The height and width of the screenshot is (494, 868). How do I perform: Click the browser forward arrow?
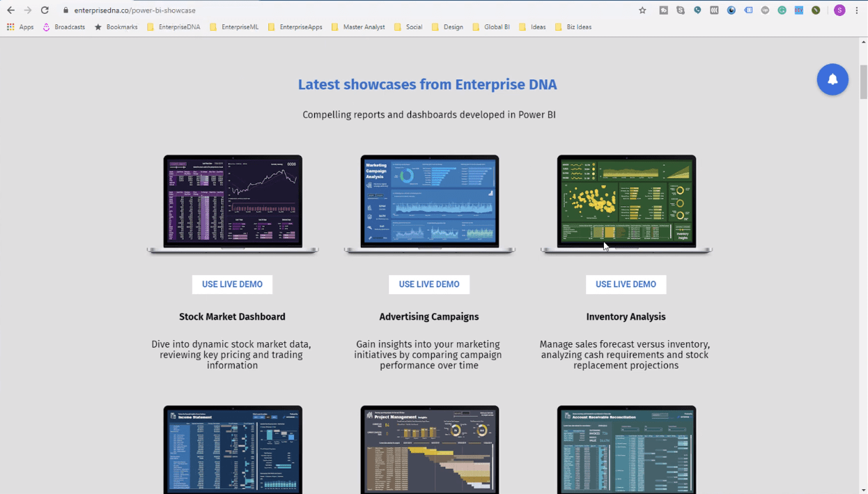click(x=28, y=10)
